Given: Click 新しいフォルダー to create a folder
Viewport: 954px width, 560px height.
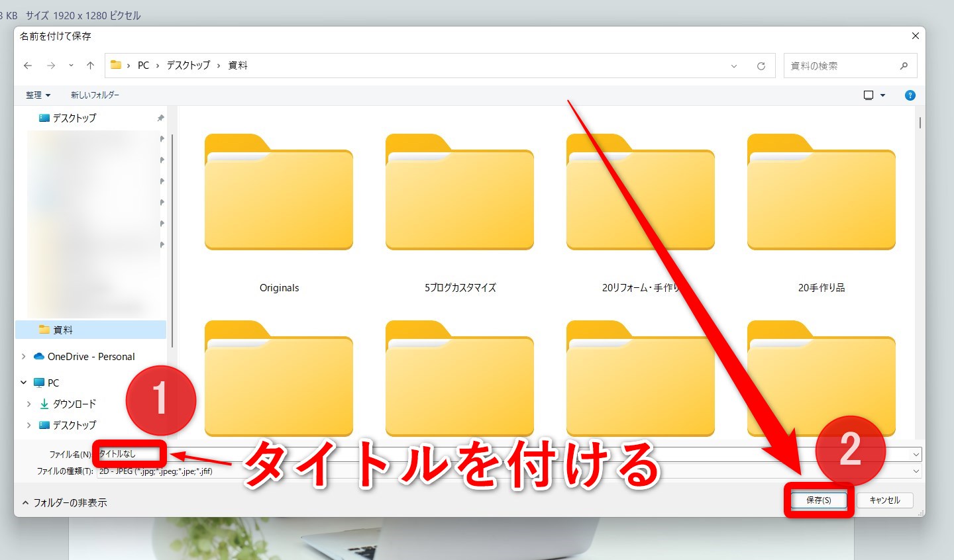Looking at the screenshot, I should click(95, 95).
